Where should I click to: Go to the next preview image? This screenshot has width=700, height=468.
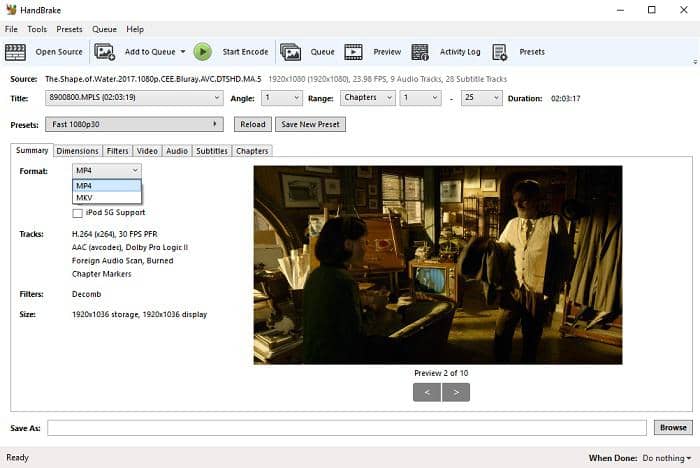[456, 392]
